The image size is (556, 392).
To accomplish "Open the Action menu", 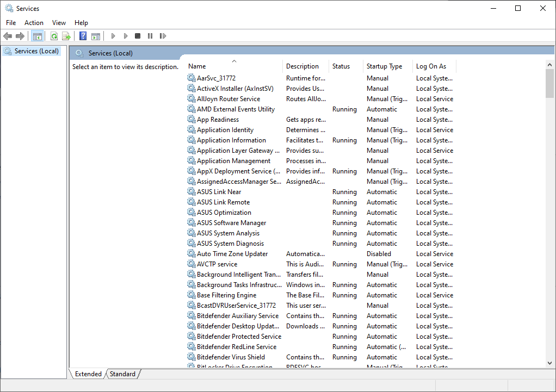I will click(x=34, y=23).
